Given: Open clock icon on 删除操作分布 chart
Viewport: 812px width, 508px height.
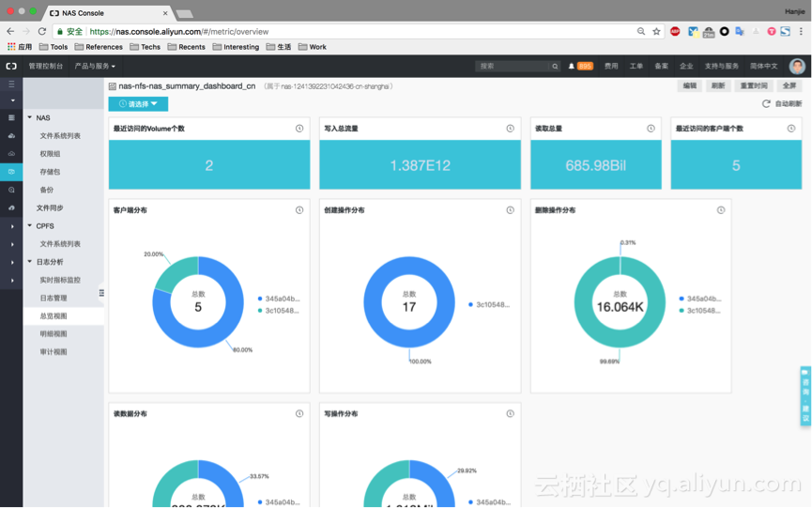Looking at the screenshot, I should click(x=721, y=210).
